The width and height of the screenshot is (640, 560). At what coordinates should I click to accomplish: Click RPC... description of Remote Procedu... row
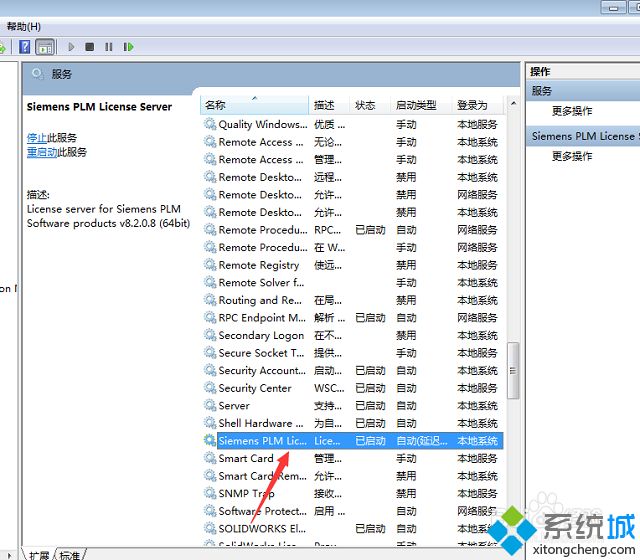pos(327,230)
